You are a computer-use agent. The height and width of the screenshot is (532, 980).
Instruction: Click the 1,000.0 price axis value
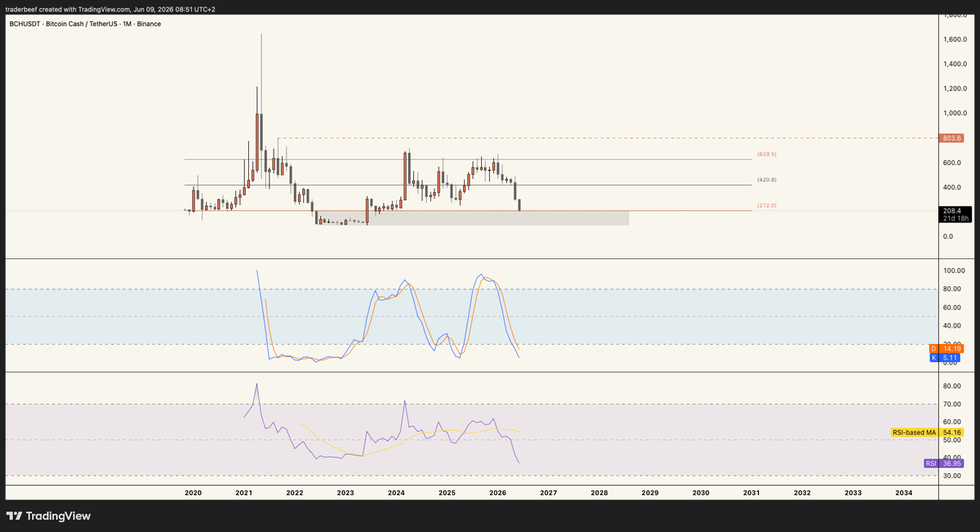(x=955, y=113)
